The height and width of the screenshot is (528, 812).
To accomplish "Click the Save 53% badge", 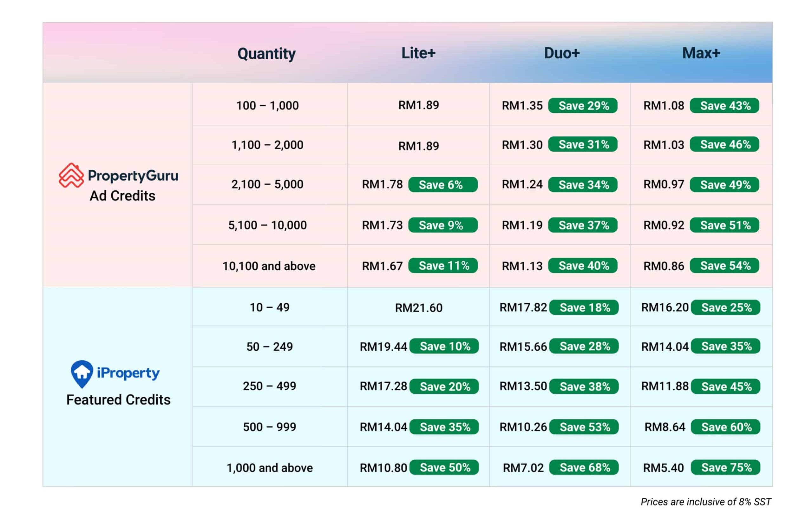I will 584,427.
